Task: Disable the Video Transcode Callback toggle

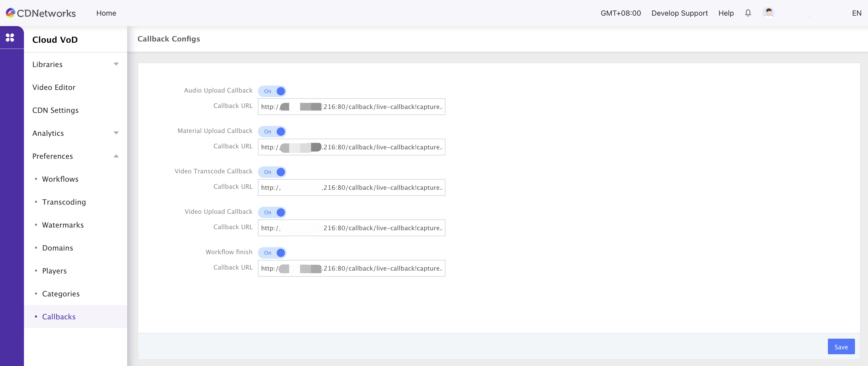Action: 272,172
